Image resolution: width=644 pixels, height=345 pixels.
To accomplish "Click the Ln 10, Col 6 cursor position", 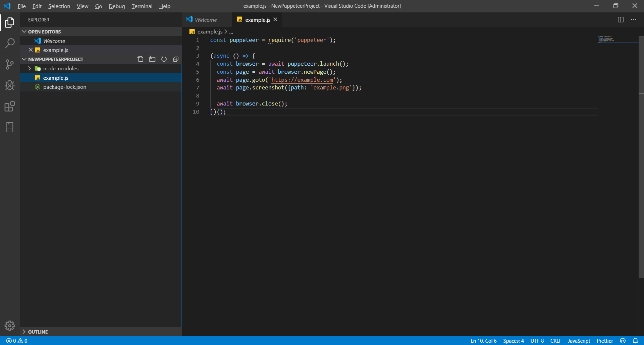I will tap(483, 341).
